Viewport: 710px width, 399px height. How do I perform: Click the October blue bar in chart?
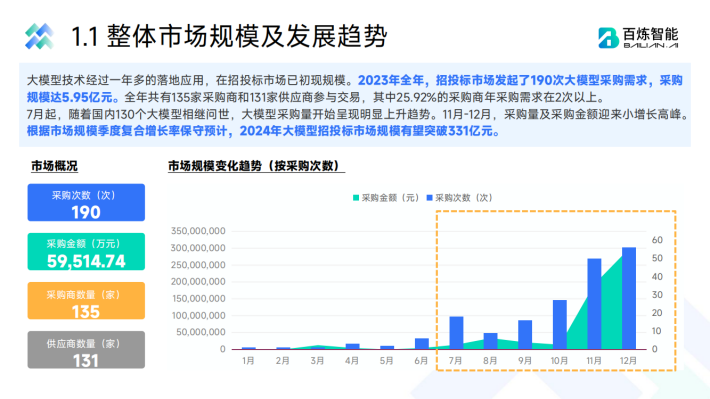coord(560,325)
